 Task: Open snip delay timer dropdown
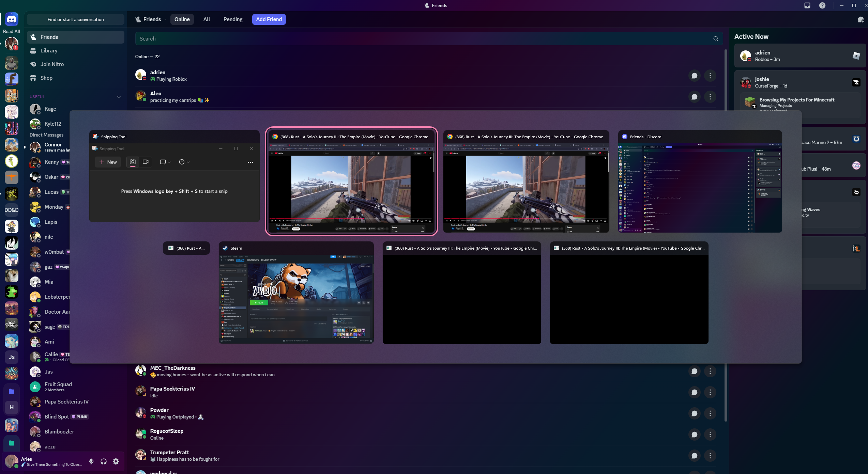pyautogui.click(x=184, y=162)
